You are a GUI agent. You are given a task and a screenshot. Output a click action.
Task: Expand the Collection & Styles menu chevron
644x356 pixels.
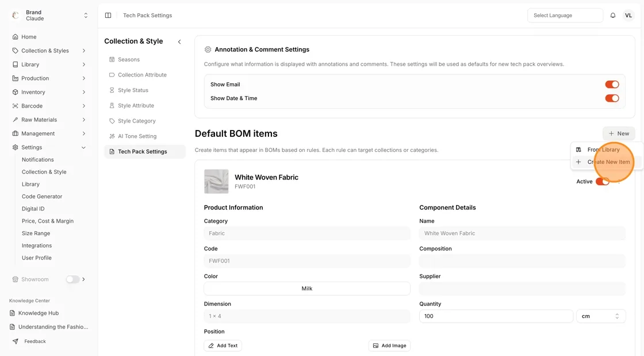coord(84,51)
